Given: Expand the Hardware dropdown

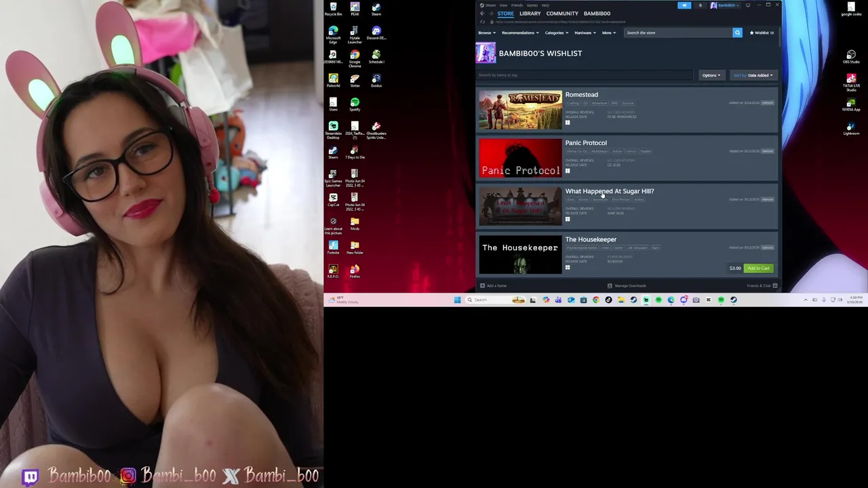Looking at the screenshot, I should tap(585, 33).
